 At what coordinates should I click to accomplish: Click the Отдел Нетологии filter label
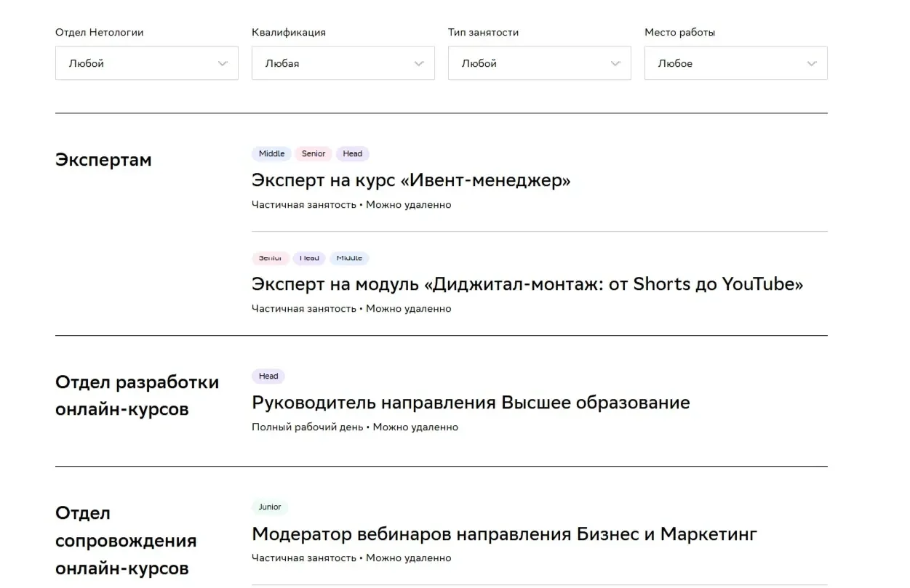[99, 32]
